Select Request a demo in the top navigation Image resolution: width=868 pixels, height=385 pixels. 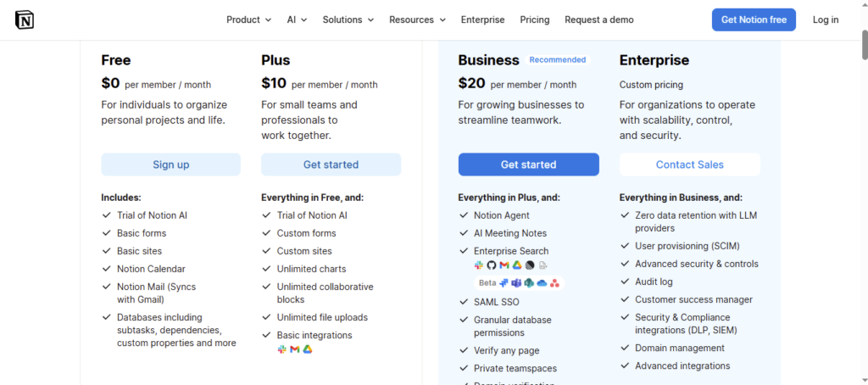tap(598, 20)
